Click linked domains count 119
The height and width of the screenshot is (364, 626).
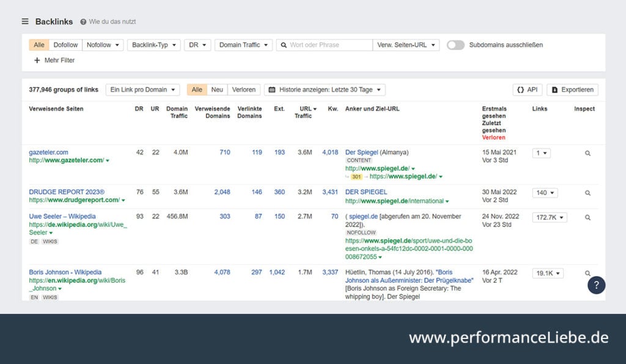coord(257,152)
